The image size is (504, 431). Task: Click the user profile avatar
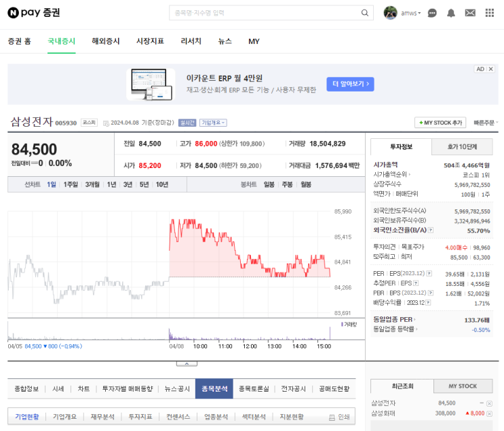point(390,13)
